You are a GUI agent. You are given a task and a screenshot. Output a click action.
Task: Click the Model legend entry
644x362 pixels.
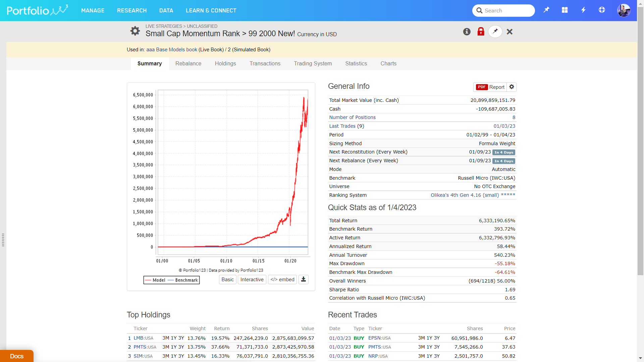coord(155,280)
